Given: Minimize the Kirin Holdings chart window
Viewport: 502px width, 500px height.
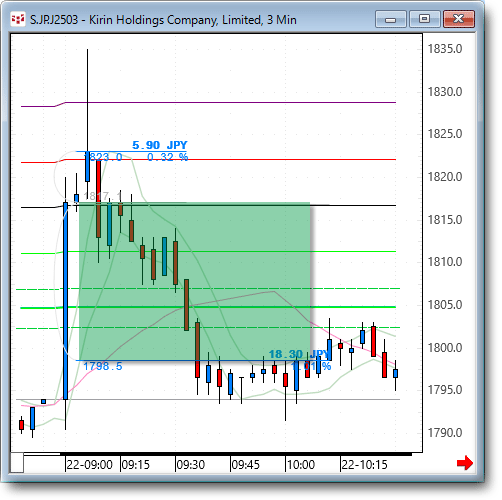Looking at the screenshot, I should click(390, 19).
